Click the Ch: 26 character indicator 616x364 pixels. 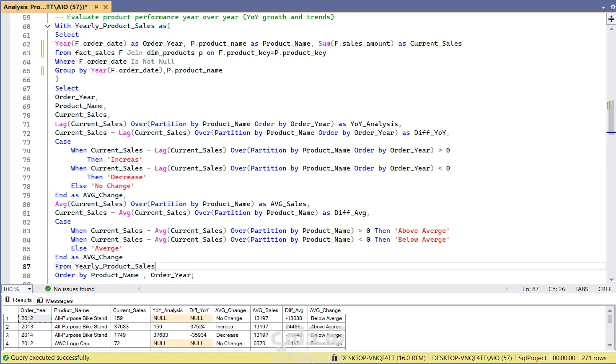(x=556, y=289)
